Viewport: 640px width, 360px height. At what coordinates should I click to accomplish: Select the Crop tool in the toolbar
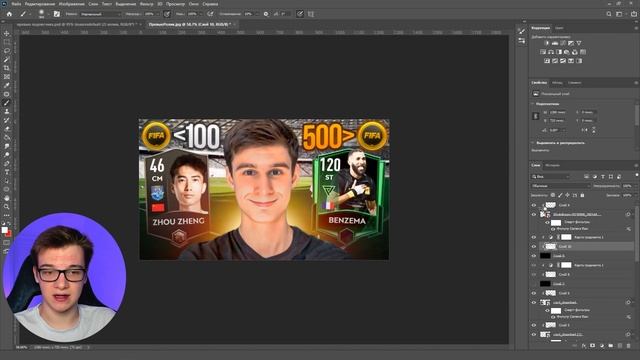tap(7, 68)
